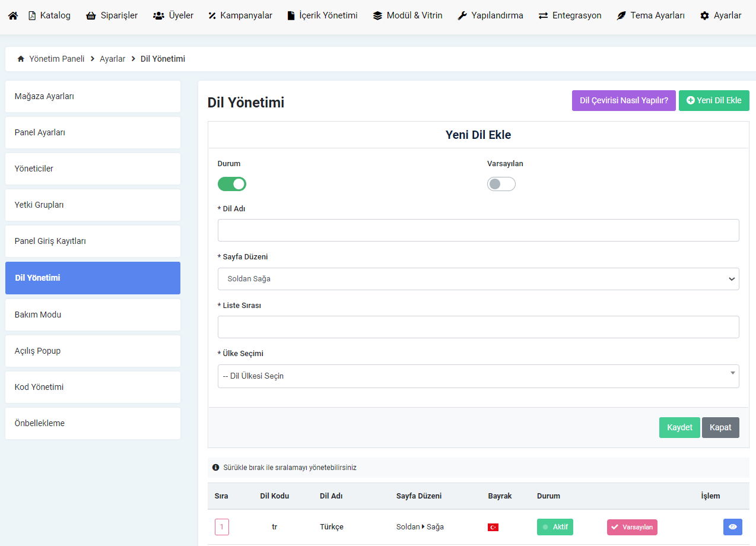Image resolution: width=756 pixels, height=546 pixels.
Task: Click the eye icon in İşlem column
Action: [732, 527]
